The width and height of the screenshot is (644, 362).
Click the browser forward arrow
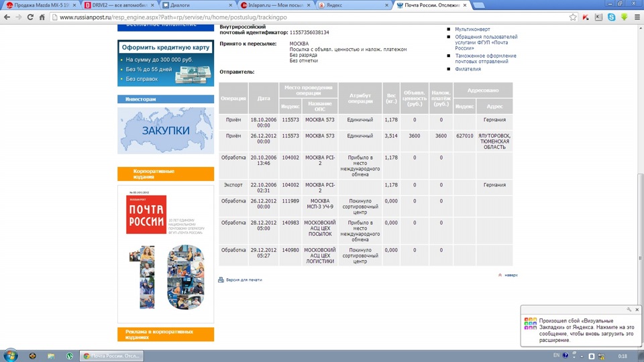point(19,17)
